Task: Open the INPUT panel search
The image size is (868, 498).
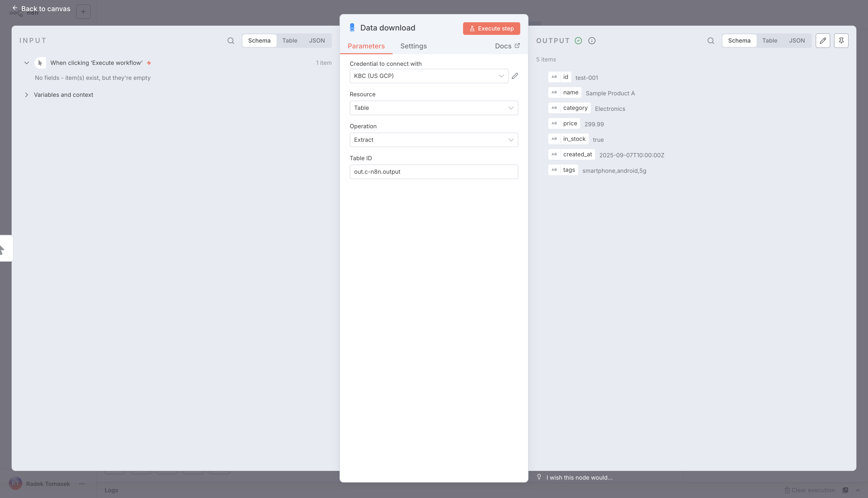Action: (231, 40)
